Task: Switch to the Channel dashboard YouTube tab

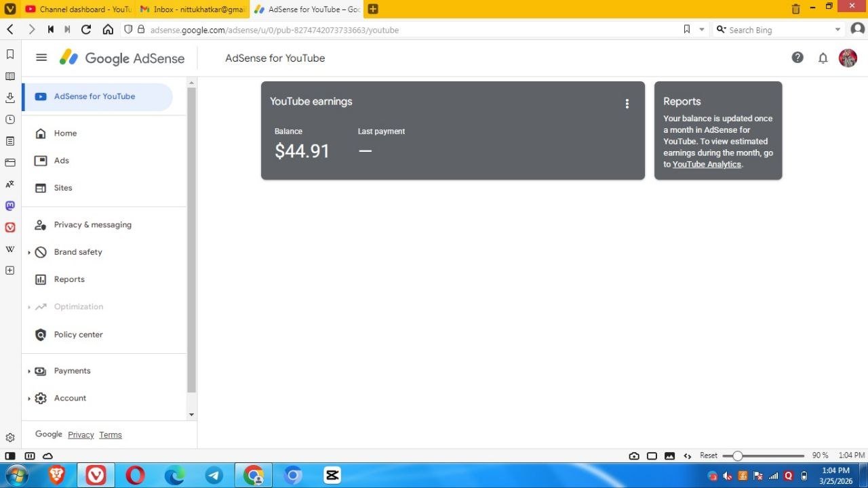Action: point(78,9)
